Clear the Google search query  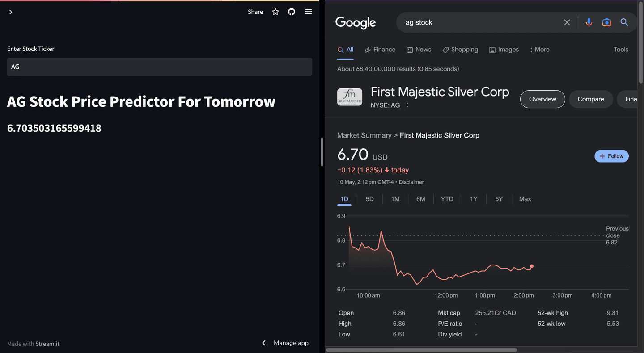(567, 22)
